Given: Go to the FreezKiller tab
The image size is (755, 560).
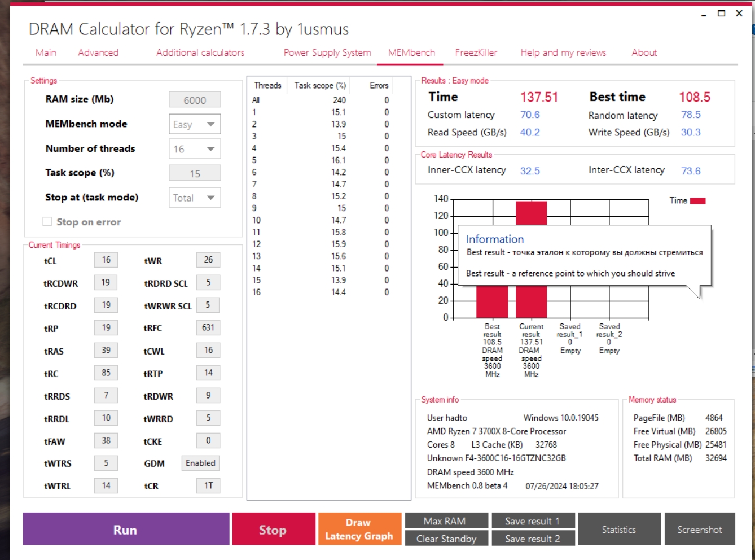Looking at the screenshot, I should click(477, 53).
